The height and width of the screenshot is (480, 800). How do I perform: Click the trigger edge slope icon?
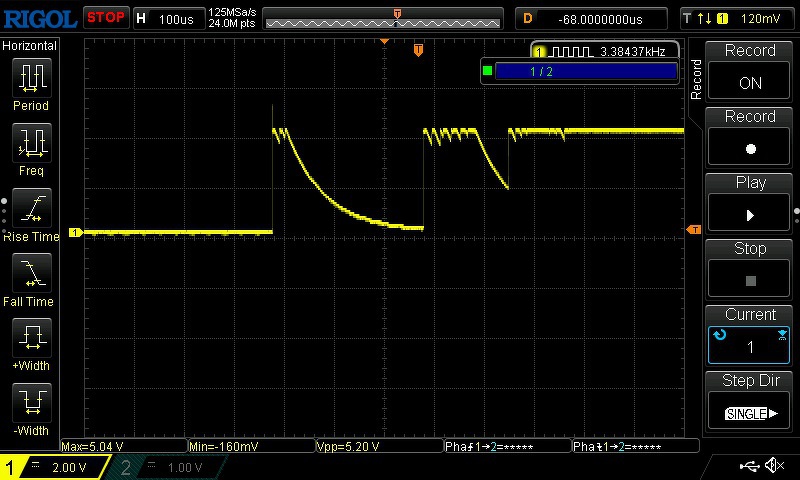tap(705, 19)
